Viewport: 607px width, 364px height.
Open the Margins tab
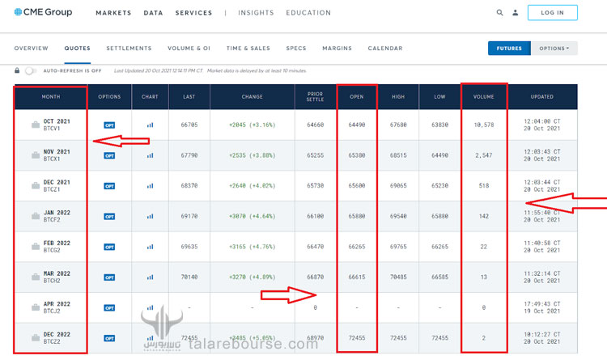[337, 49]
